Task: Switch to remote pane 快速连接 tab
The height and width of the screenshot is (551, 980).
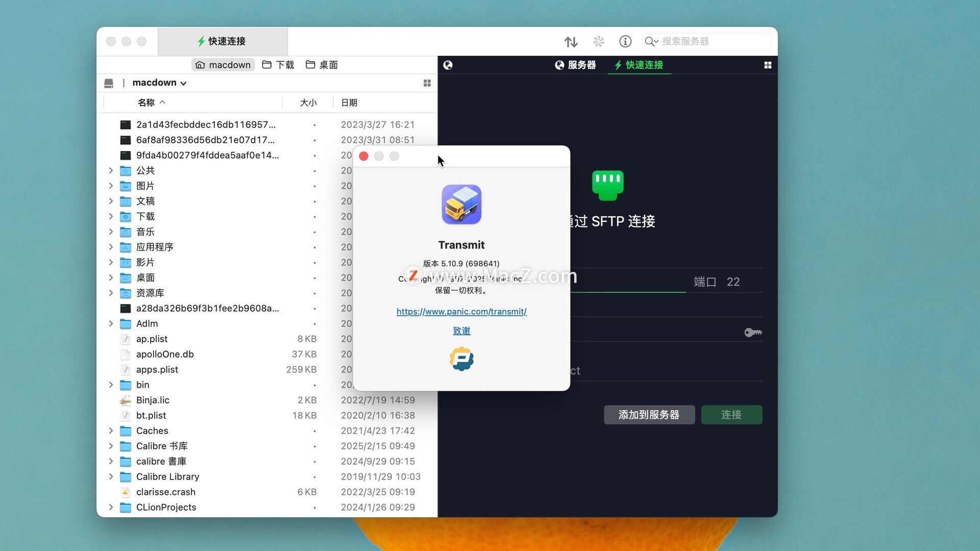Action: coord(639,65)
